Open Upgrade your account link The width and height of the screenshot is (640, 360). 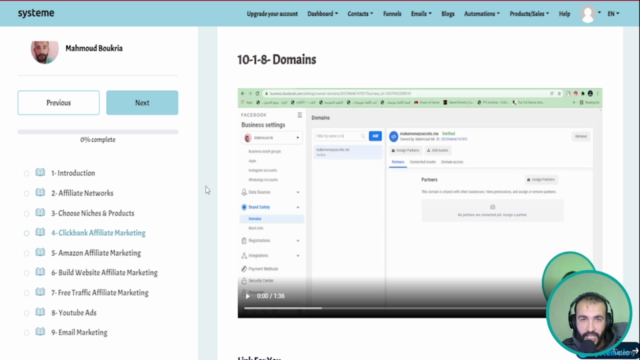tap(272, 14)
